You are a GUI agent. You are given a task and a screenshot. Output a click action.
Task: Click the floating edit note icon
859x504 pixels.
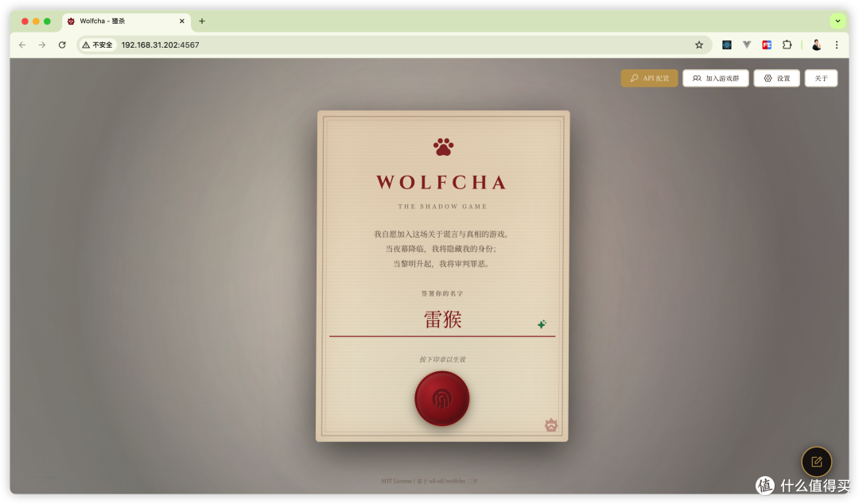coord(816,462)
